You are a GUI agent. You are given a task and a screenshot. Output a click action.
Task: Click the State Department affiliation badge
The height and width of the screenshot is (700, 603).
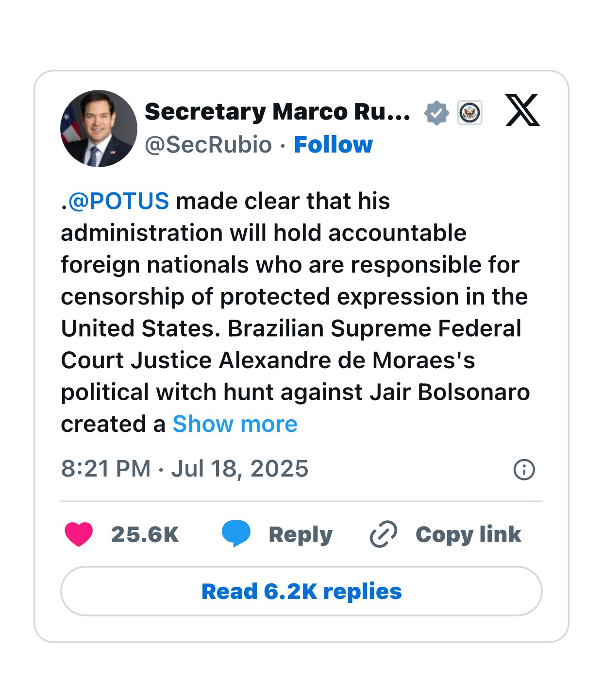469,113
